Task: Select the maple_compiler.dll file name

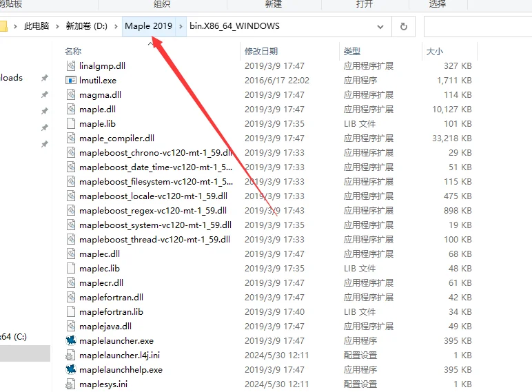Action: tap(116, 138)
